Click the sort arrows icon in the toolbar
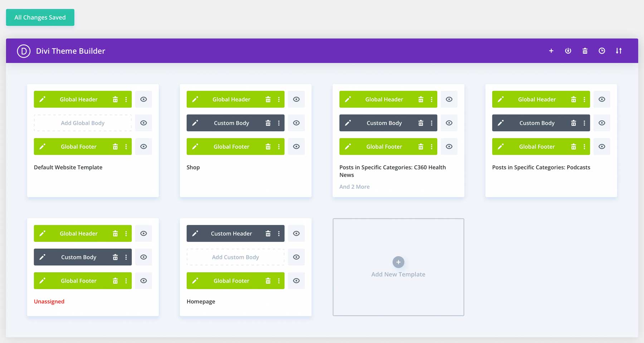The image size is (644, 343). pos(619,51)
